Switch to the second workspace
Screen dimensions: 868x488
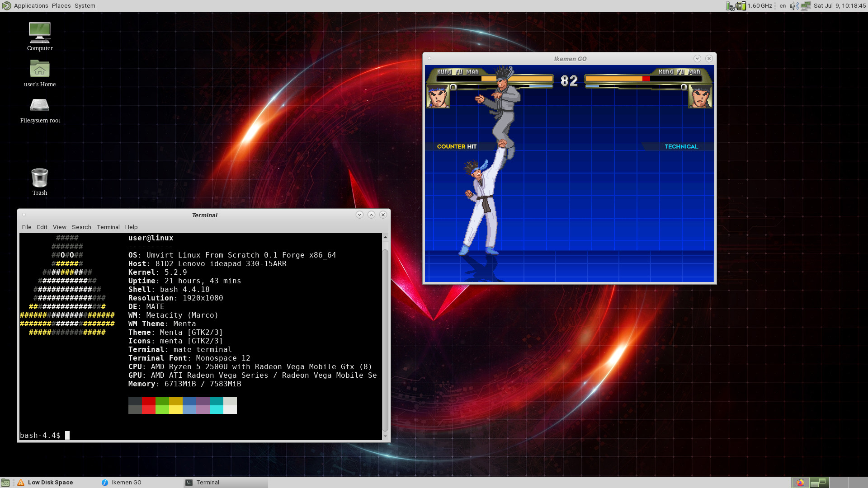819,483
